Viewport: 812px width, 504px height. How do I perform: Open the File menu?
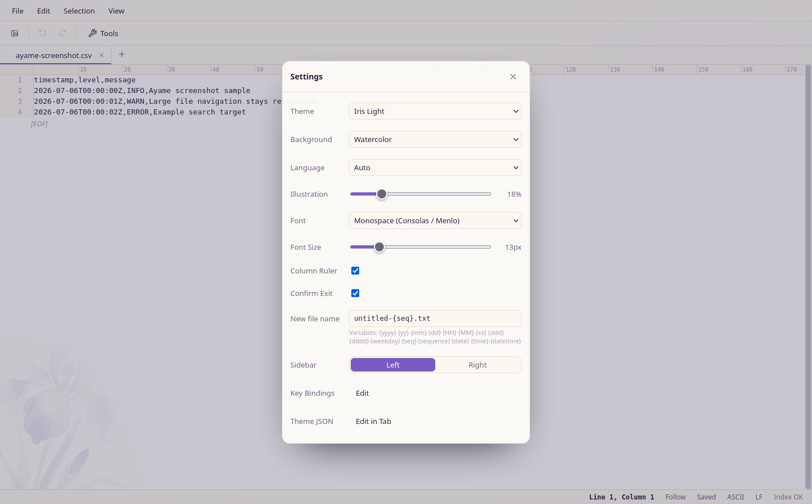(17, 11)
